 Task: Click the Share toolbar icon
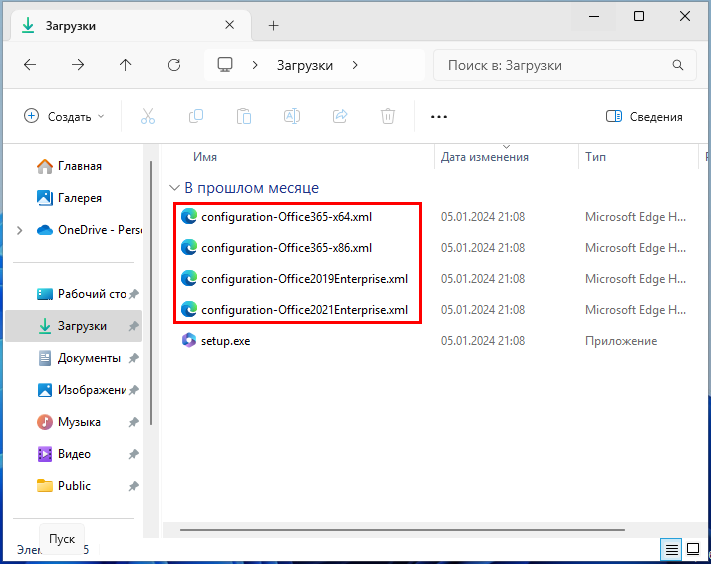point(340,117)
